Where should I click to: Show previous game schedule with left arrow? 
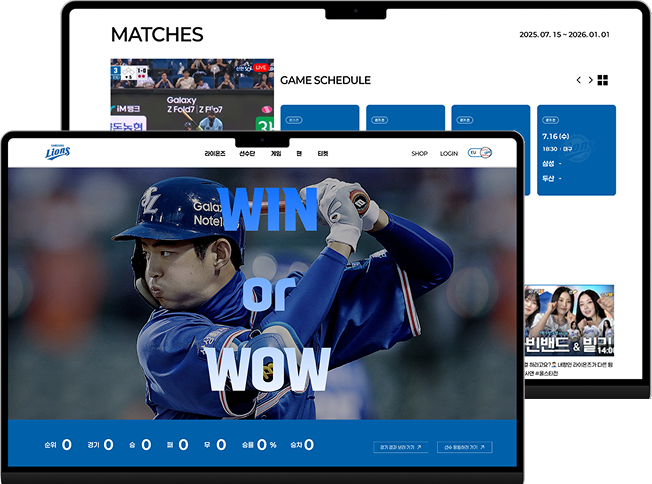[578, 80]
